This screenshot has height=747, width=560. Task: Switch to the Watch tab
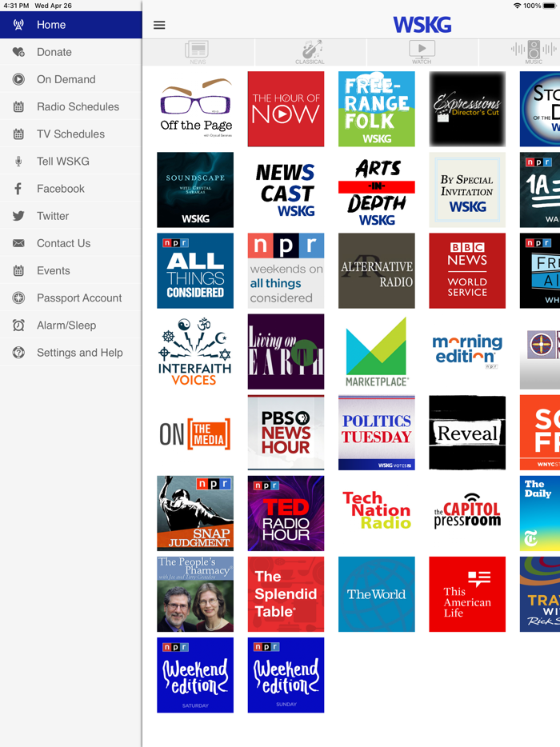(x=422, y=53)
